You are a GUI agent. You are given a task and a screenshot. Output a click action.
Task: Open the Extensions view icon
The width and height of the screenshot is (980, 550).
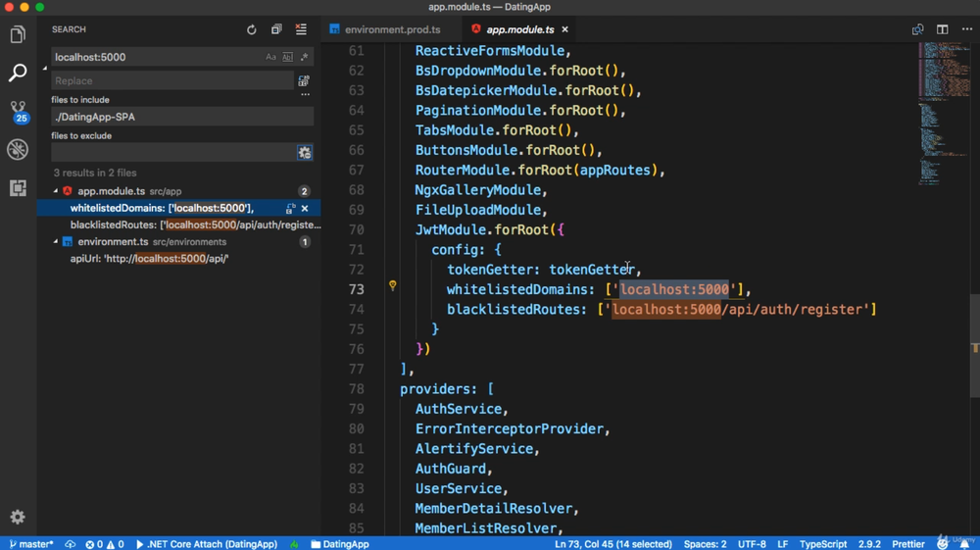tap(18, 187)
